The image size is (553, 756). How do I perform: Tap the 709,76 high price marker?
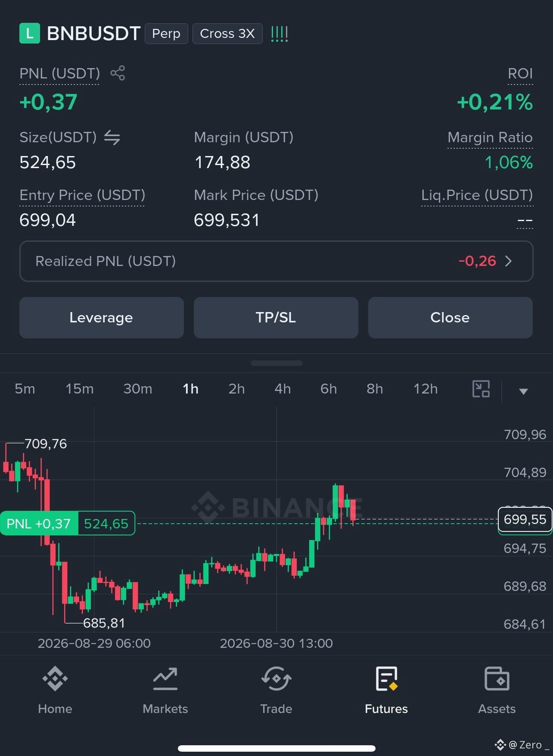pos(46,444)
